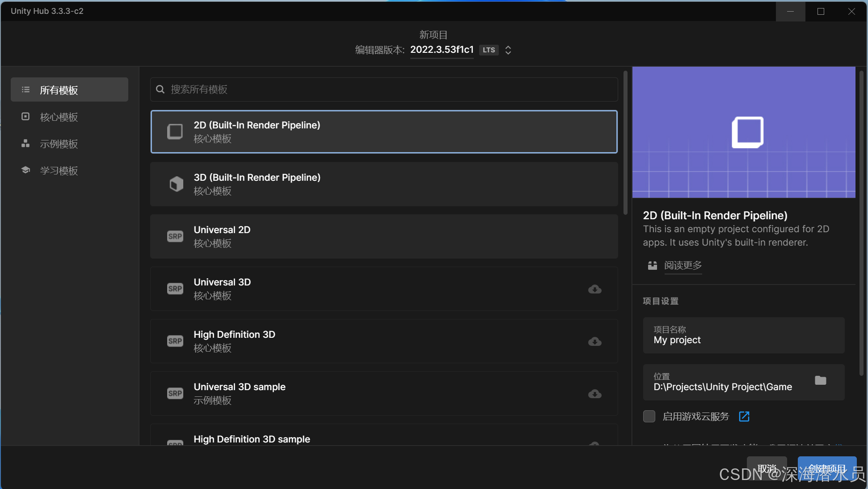This screenshot has height=489, width=868.
Task: Select the 3D cube template icon
Action: (176, 184)
